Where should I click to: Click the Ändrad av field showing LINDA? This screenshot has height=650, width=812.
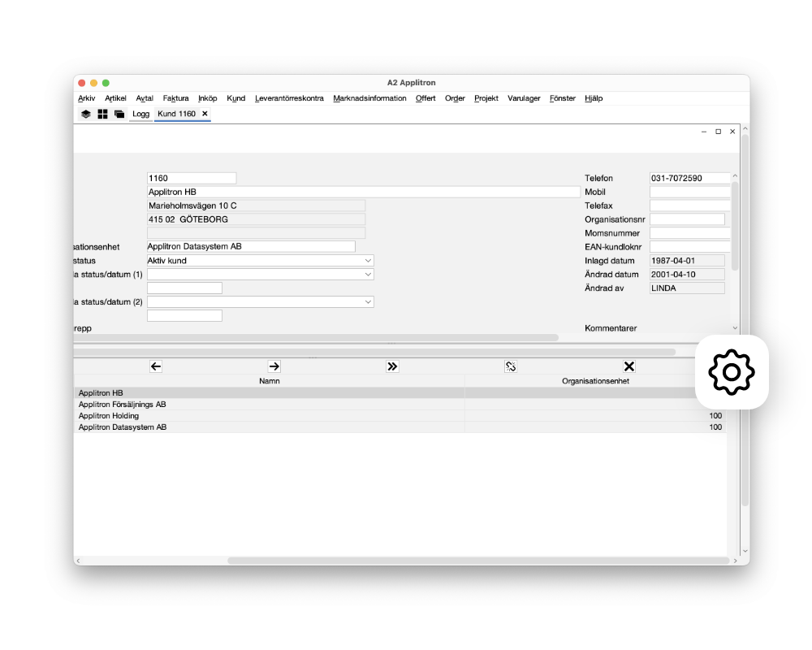[x=687, y=288]
